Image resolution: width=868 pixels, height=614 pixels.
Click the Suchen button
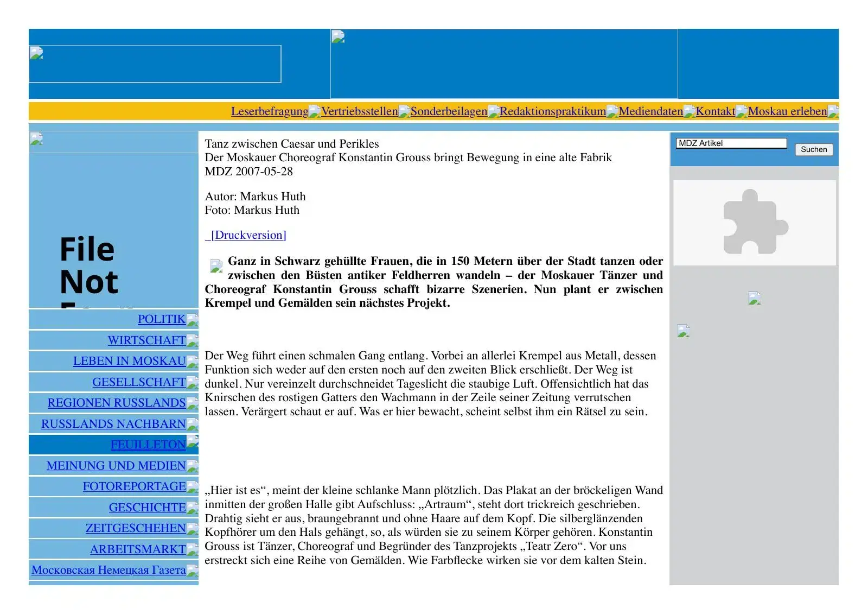click(x=814, y=149)
